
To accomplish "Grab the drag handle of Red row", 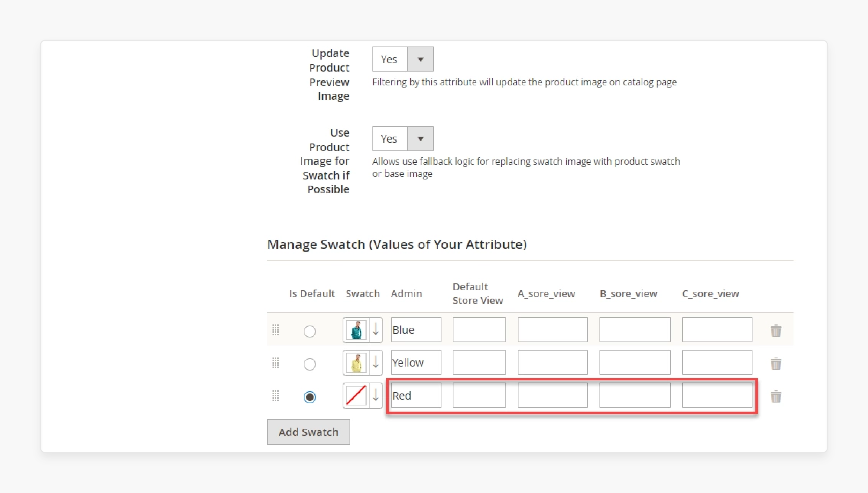I will tap(275, 396).
